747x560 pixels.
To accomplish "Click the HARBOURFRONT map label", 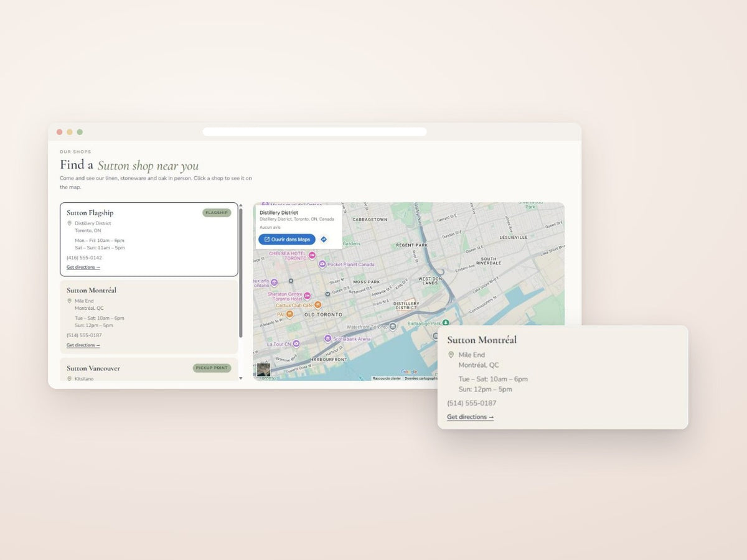I will [328, 360].
